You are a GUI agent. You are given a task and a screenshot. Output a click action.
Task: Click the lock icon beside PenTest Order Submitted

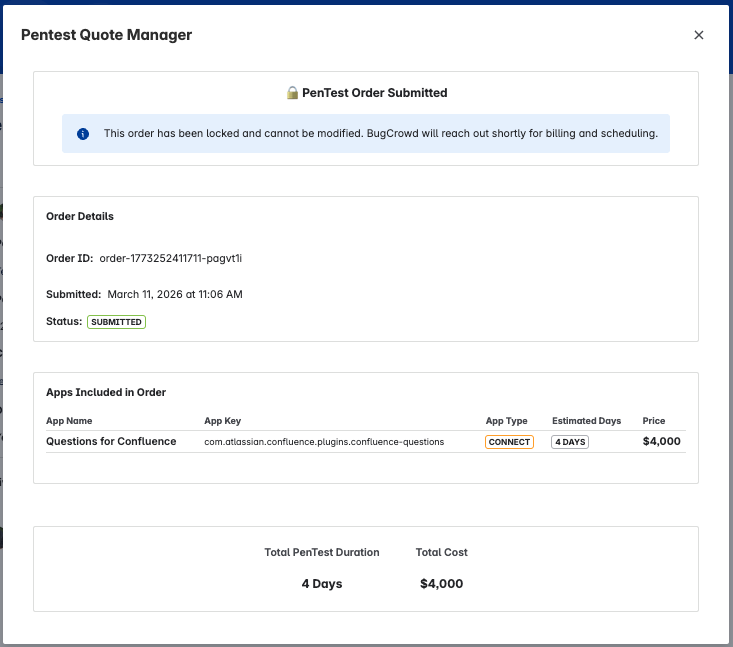[x=292, y=93]
